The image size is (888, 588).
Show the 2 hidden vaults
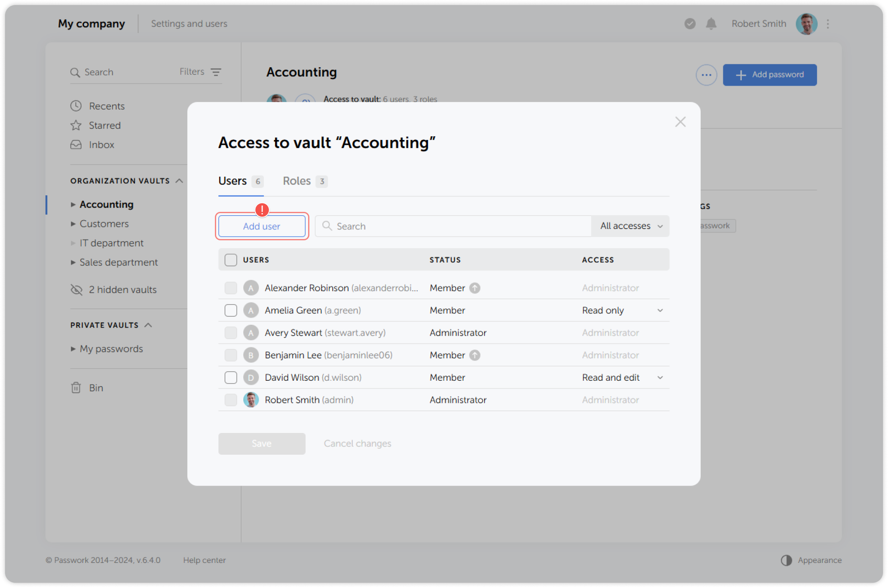click(122, 289)
